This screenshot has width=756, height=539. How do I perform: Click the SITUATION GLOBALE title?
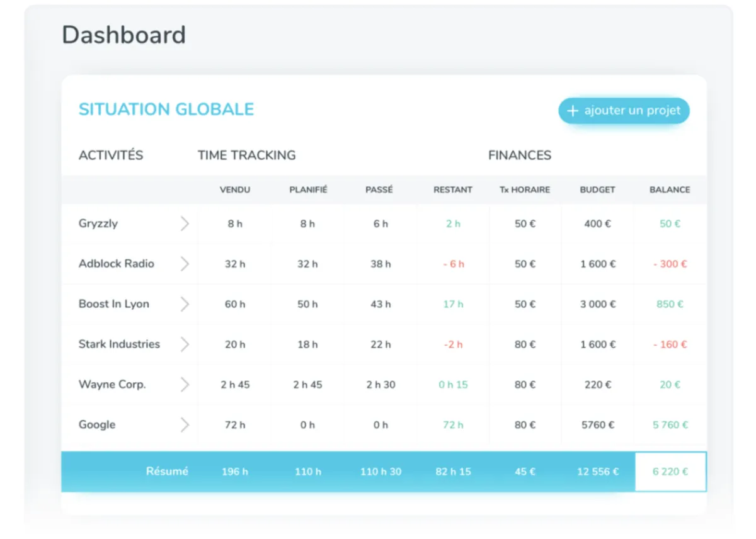(x=166, y=109)
